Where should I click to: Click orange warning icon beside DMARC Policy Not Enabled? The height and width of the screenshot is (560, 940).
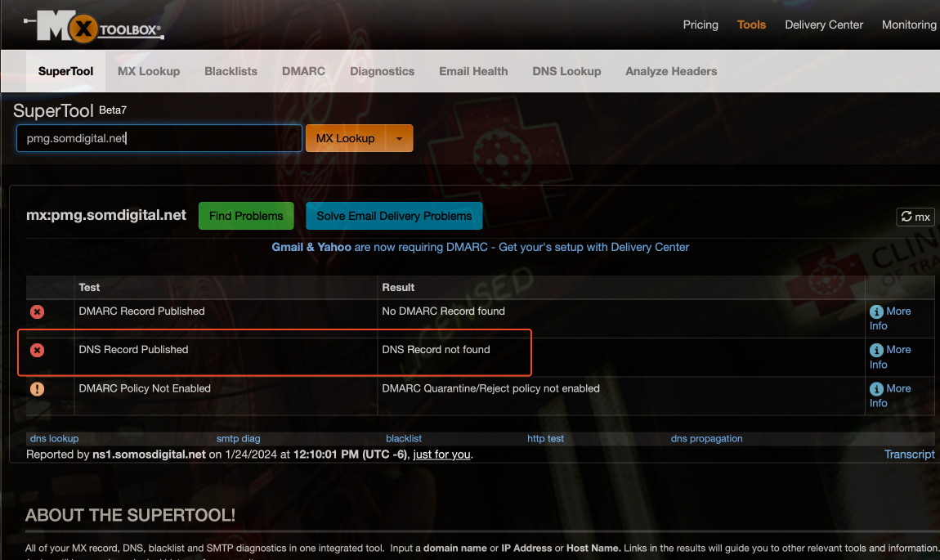pos(37,389)
